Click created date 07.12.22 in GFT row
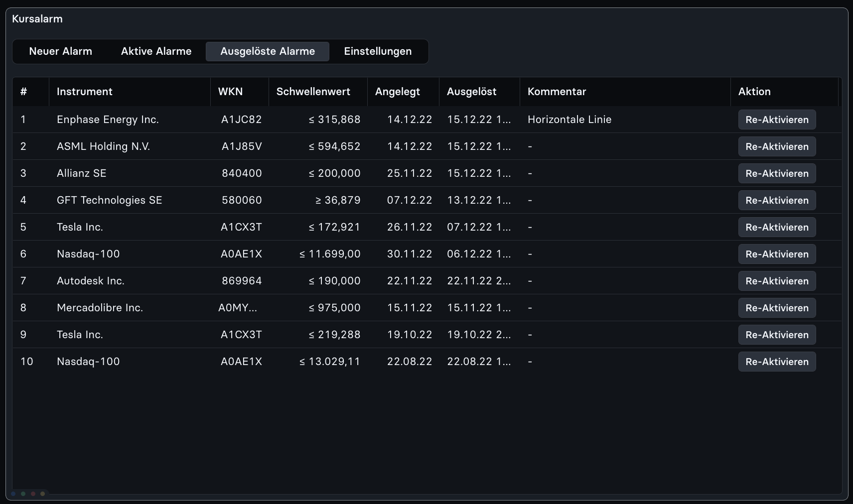 410,200
